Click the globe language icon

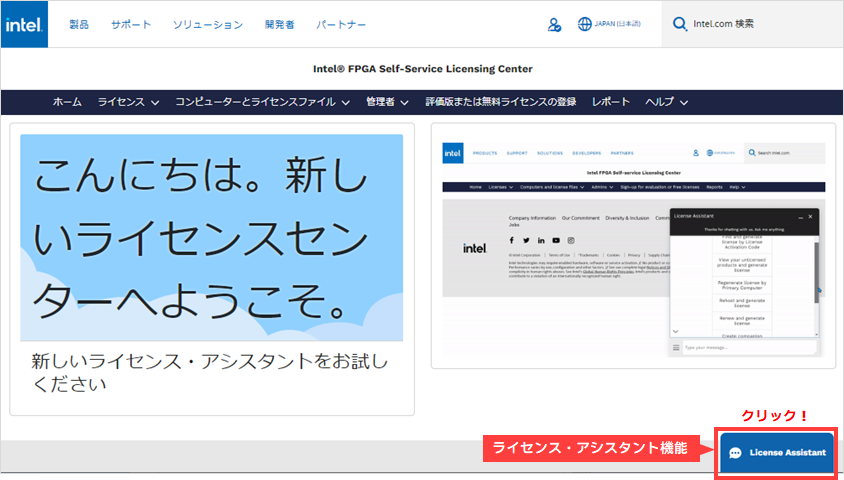tap(585, 24)
